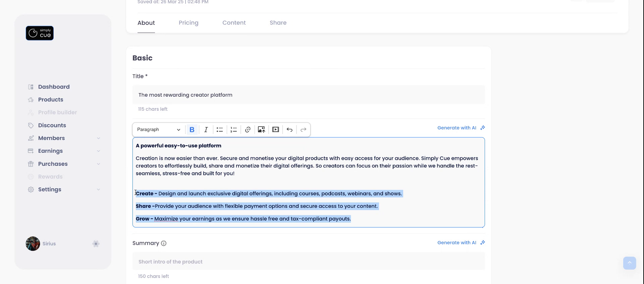Screen dimensions: 644x284
Task: Switch to the Pricing tab
Action: tap(189, 23)
